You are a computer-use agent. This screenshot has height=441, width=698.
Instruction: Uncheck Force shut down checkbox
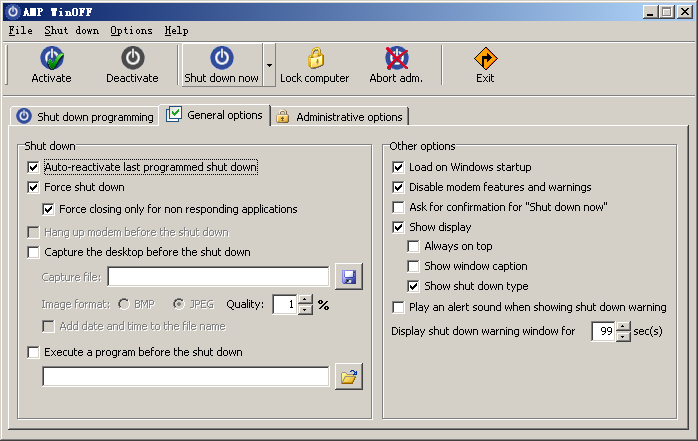click(x=33, y=187)
